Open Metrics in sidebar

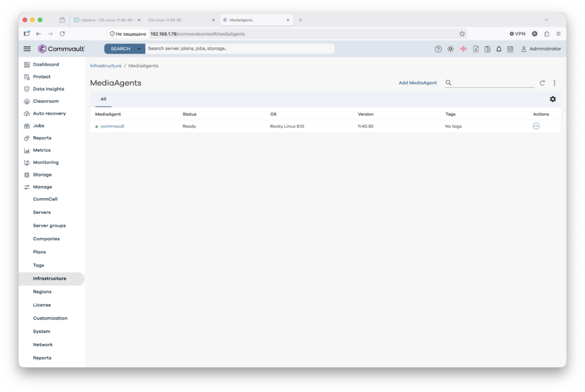pos(42,151)
